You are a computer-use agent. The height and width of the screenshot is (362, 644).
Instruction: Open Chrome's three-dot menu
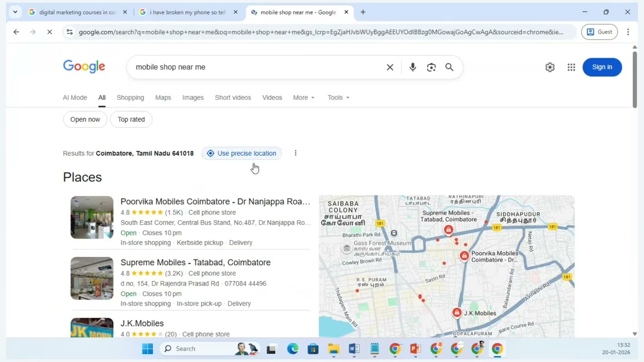628,32
